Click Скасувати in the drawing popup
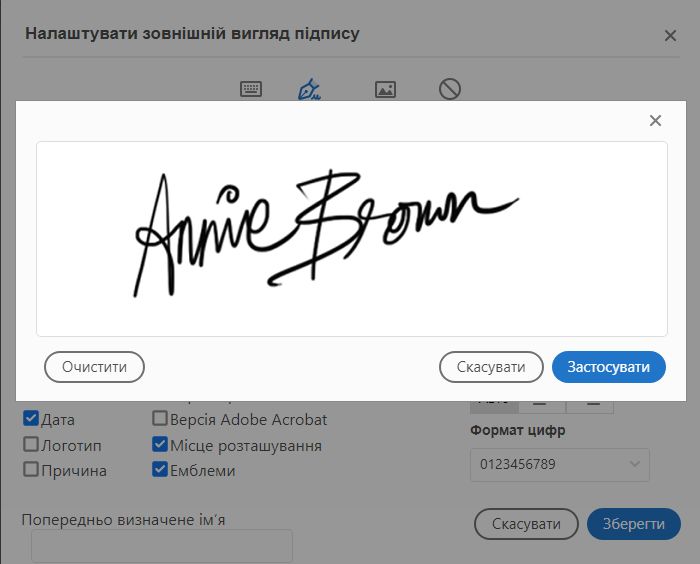This screenshot has width=700, height=564. [x=491, y=367]
